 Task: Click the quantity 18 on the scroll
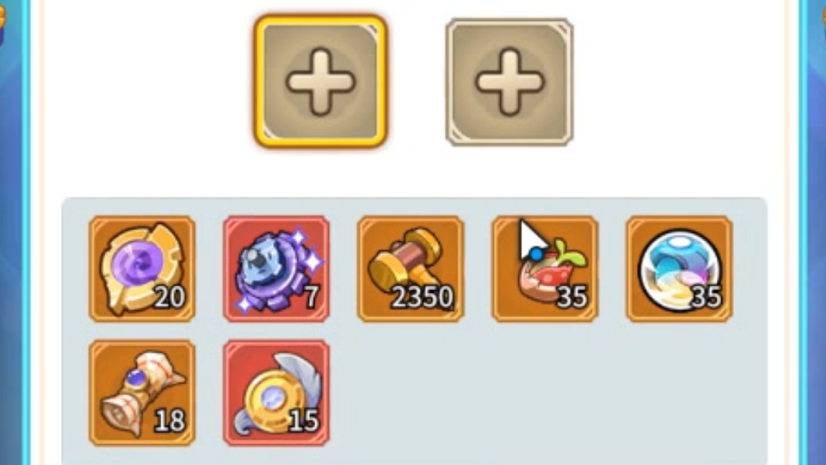point(170,421)
